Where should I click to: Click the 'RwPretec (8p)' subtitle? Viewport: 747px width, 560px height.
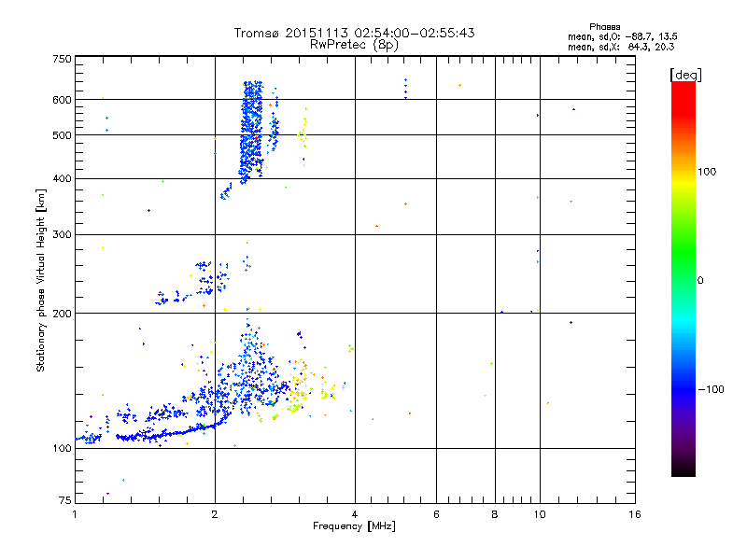(x=354, y=45)
